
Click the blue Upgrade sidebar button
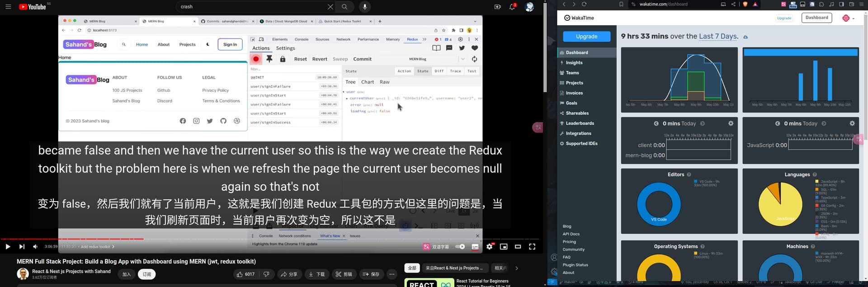click(587, 37)
